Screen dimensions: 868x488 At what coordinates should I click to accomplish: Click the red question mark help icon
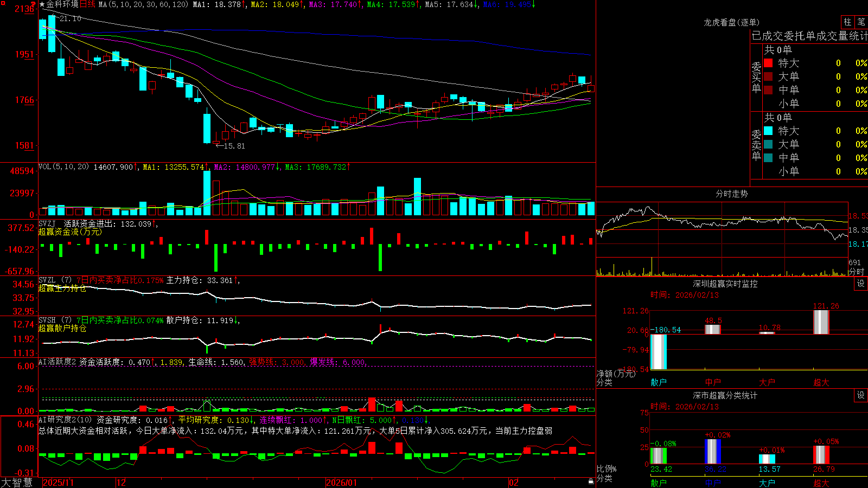[x=33, y=4]
